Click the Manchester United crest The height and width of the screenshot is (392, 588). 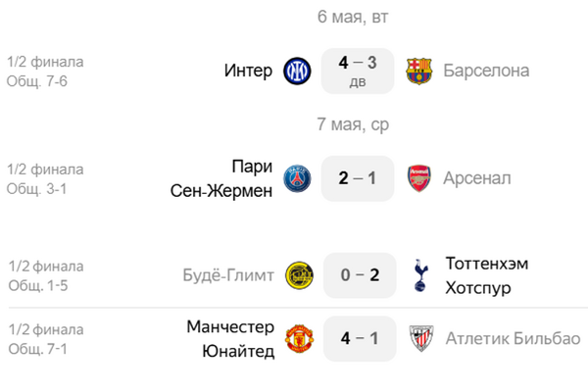click(299, 339)
